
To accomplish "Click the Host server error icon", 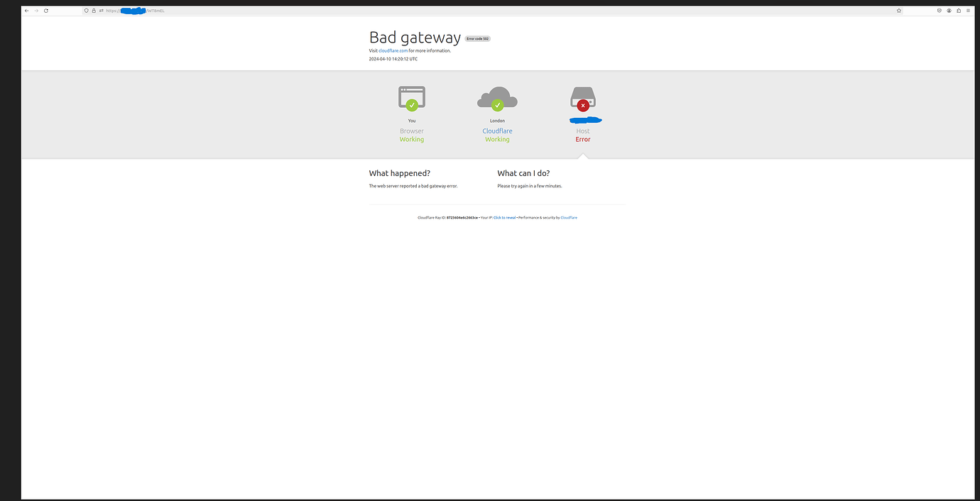I will (583, 99).
